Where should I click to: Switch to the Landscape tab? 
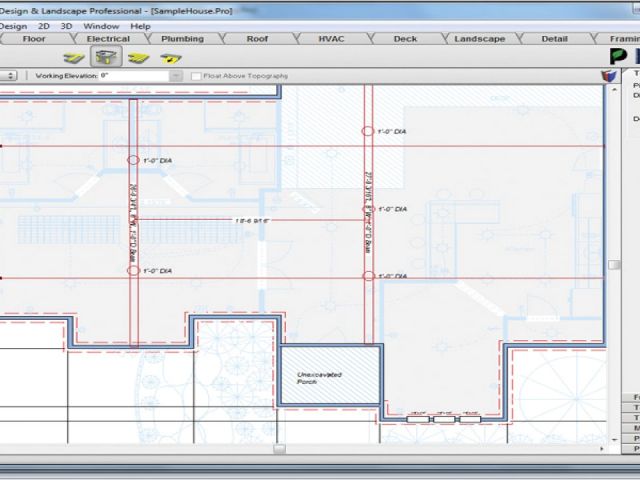pos(479,39)
